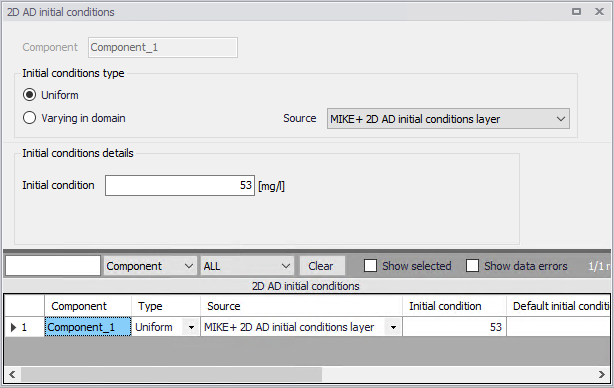Open the Type dropdown arrow in row 1
The image size is (614, 388).
tap(191, 327)
